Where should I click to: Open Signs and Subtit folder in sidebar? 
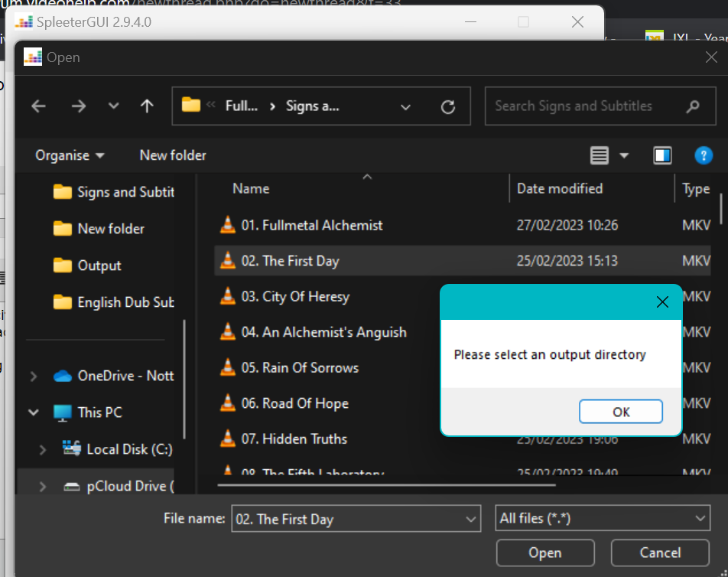(114, 192)
